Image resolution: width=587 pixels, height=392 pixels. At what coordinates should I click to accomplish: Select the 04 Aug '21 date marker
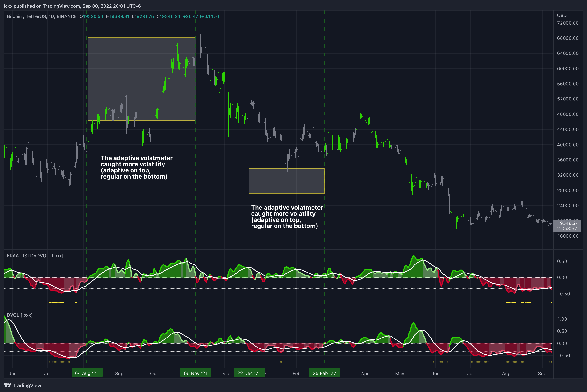click(x=87, y=373)
